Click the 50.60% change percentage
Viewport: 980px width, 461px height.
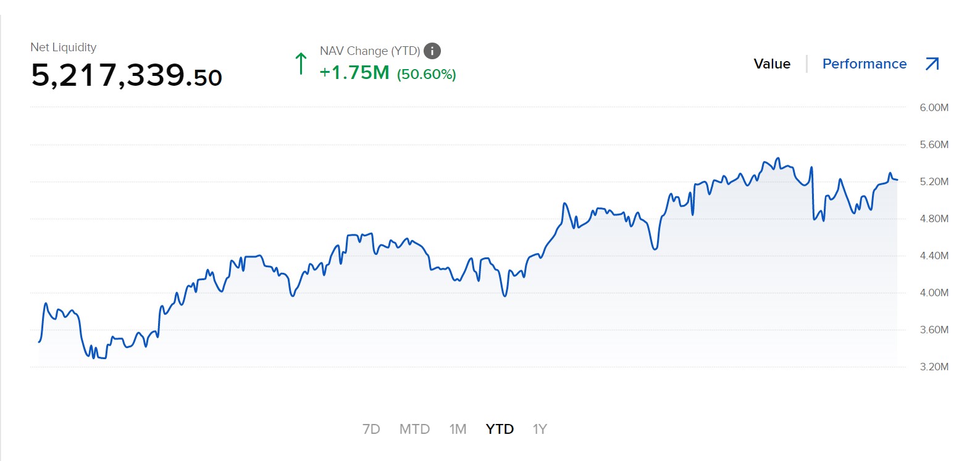[427, 75]
